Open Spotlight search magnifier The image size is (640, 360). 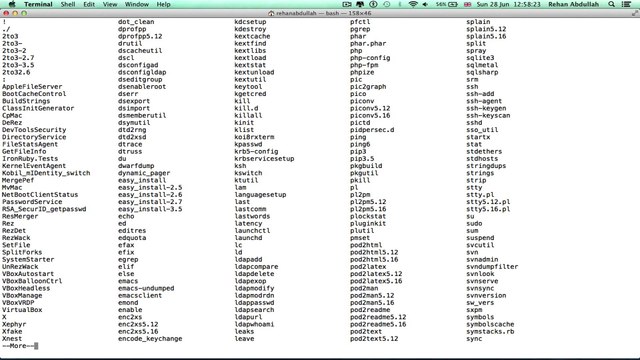click(611, 4)
